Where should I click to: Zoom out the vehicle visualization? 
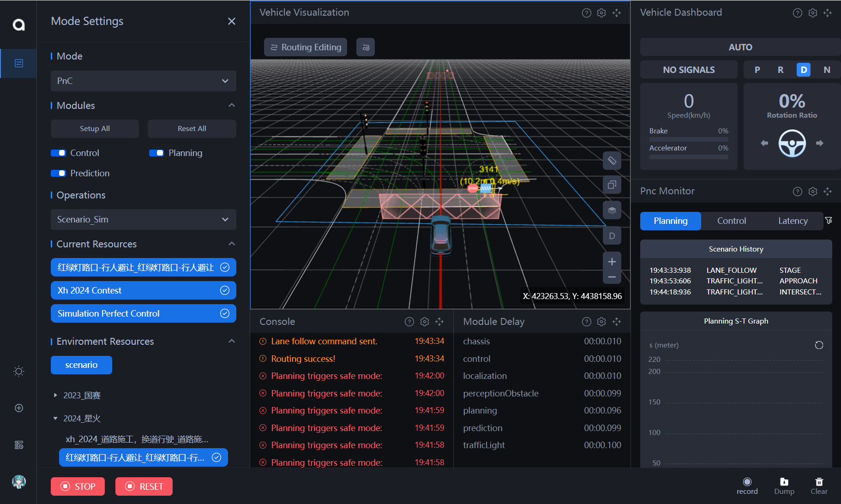pos(612,277)
